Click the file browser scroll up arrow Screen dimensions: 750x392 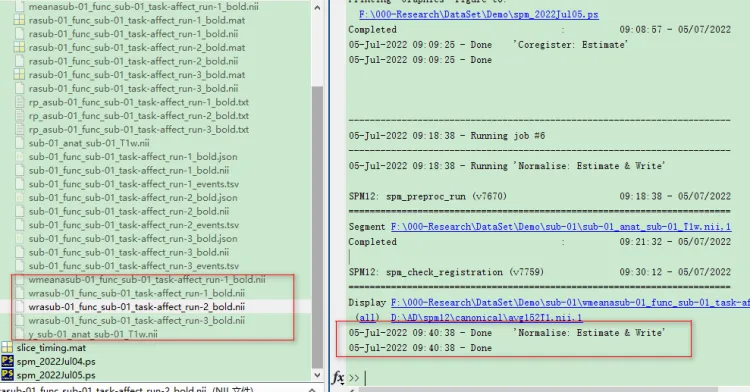[x=317, y=8]
